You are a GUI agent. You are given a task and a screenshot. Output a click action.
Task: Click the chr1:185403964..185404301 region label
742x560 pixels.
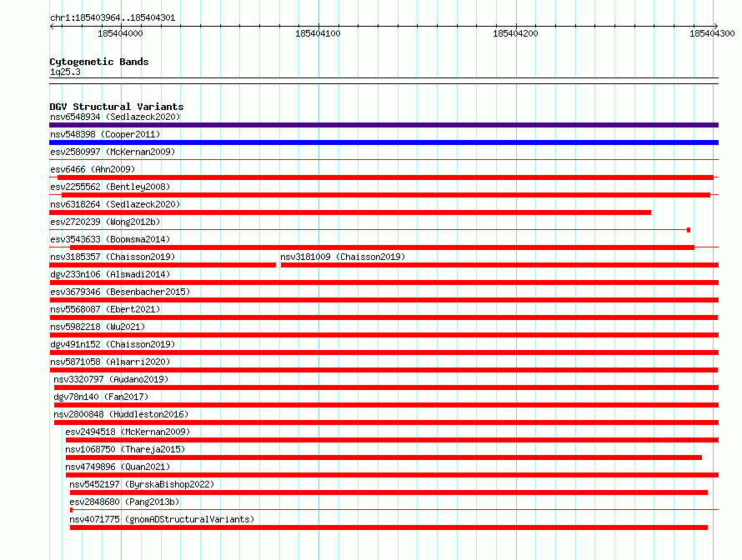[x=113, y=17]
